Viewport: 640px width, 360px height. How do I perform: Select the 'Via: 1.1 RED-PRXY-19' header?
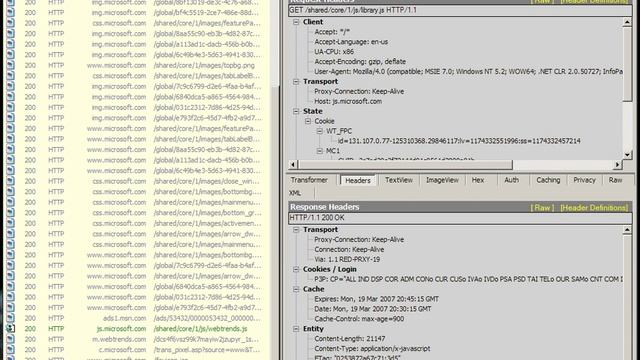pos(347,259)
